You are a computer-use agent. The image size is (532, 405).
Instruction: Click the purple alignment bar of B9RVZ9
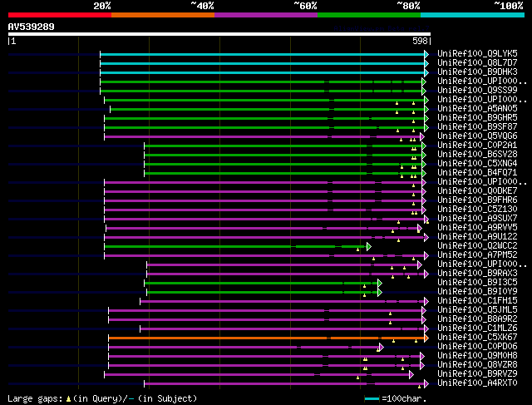tap(257, 375)
